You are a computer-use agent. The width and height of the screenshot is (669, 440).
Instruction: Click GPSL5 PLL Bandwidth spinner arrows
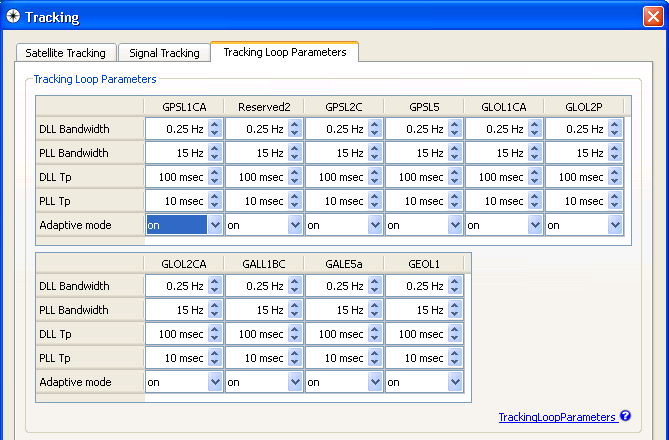[454, 153]
